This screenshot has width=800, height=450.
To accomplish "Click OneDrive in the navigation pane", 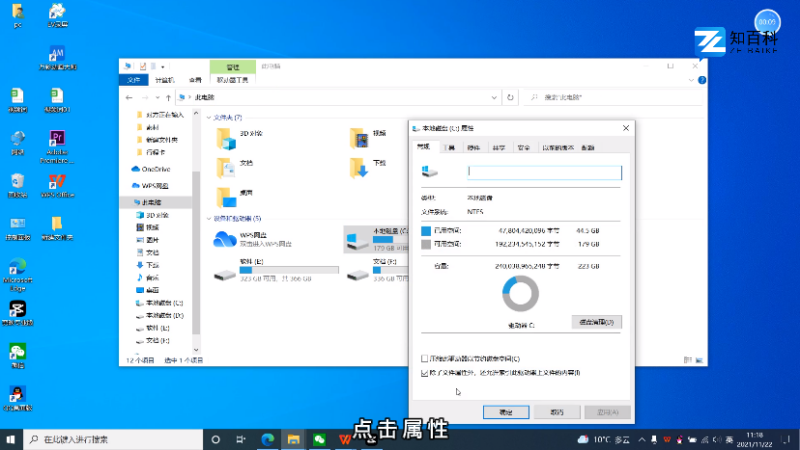I will click(x=157, y=169).
